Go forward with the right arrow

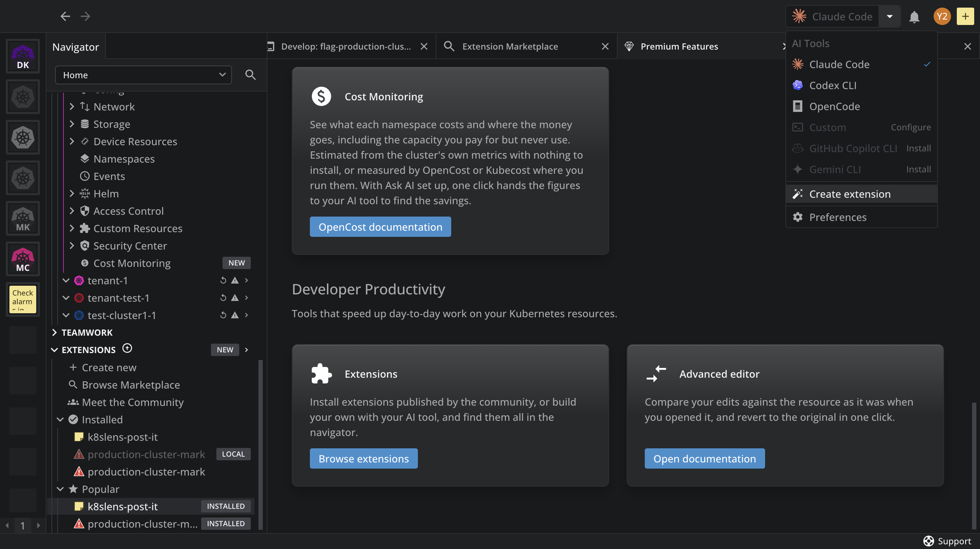pos(86,16)
